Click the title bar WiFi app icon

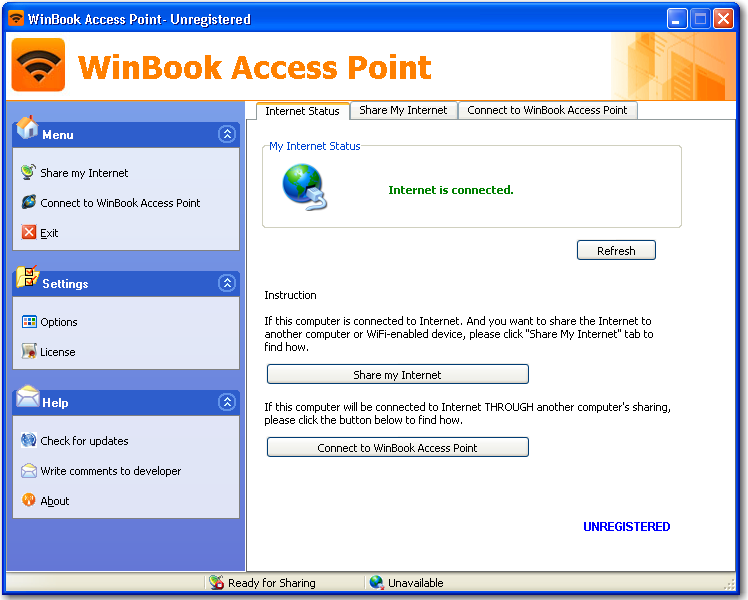(x=16, y=19)
